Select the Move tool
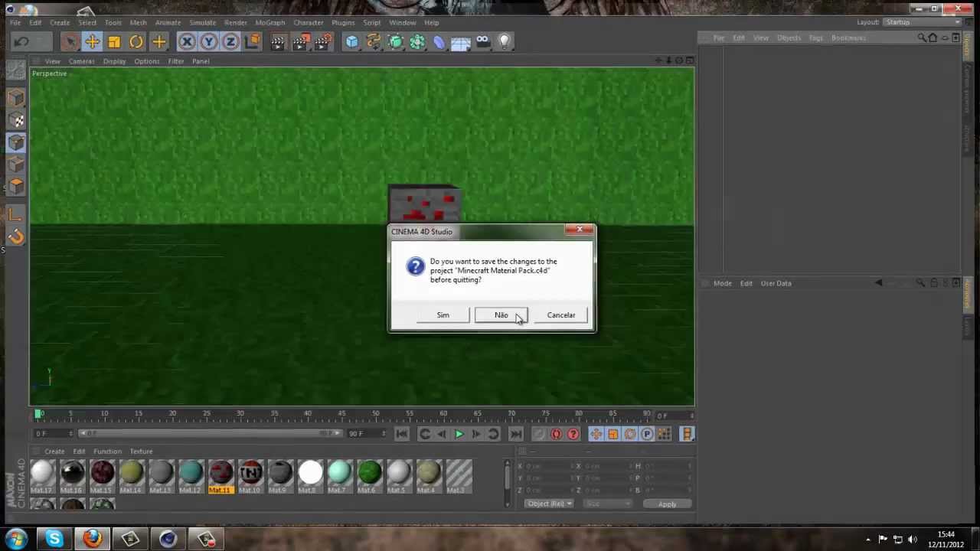The height and width of the screenshot is (551, 980). (92, 41)
